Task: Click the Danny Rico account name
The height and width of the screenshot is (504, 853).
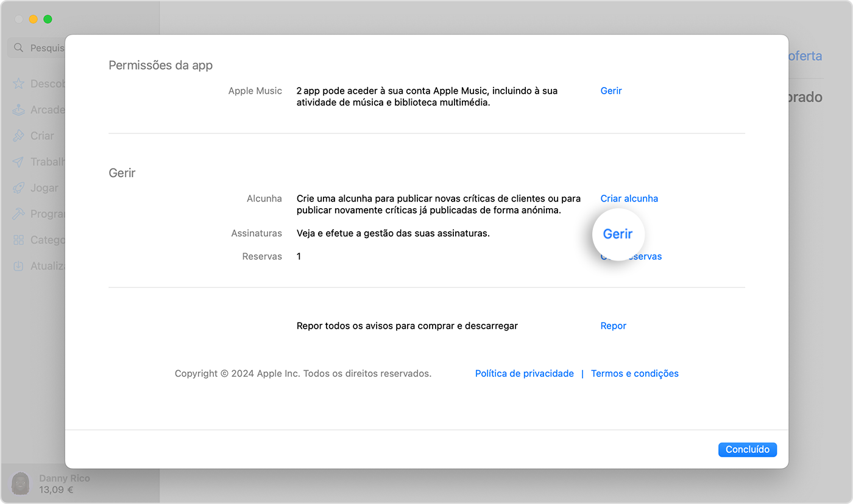Action: (65, 478)
